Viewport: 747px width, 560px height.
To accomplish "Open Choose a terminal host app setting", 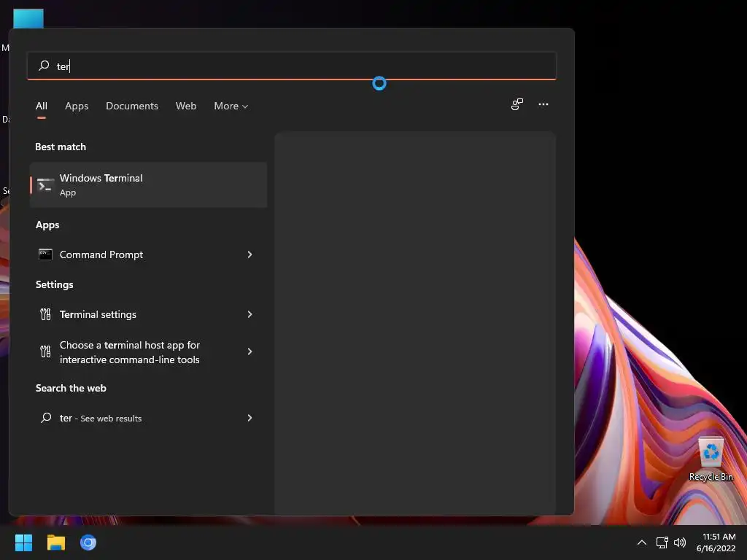I will click(x=148, y=352).
